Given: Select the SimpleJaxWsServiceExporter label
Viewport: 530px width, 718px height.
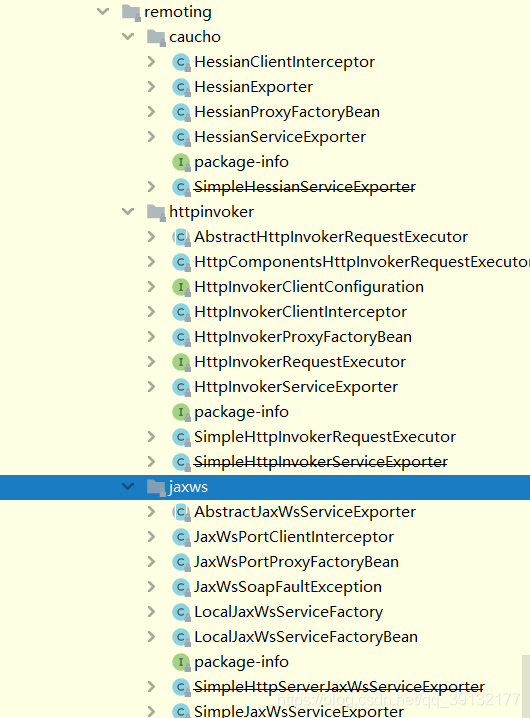Looking at the screenshot, I should coord(299,711).
